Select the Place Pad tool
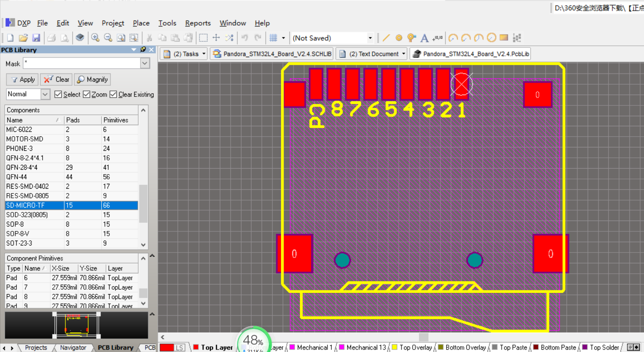644x352 pixels. tap(399, 38)
